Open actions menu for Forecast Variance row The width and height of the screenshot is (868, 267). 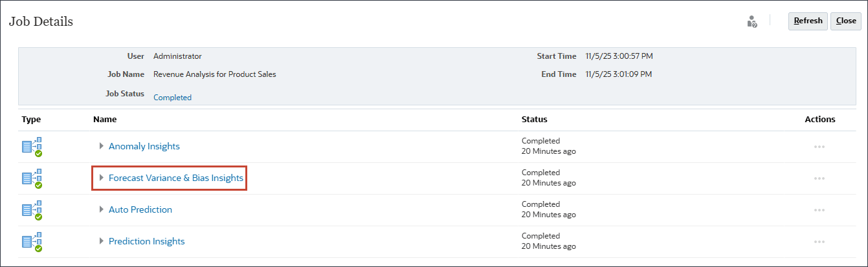pos(819,178)
